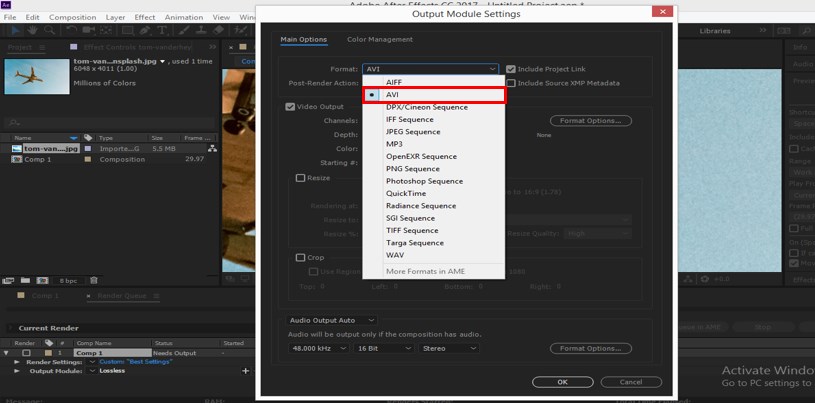
Task: Select the Selection arrow tool
Action: pos(16,30)
